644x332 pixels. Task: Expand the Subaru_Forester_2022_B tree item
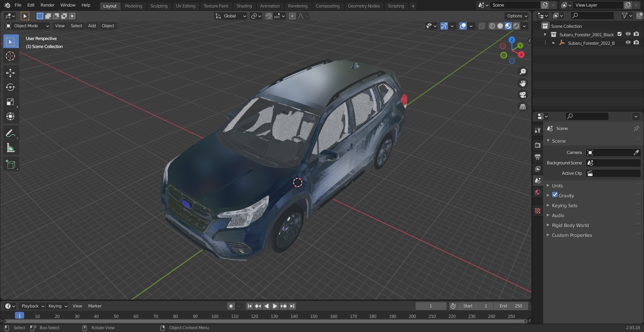553,43
